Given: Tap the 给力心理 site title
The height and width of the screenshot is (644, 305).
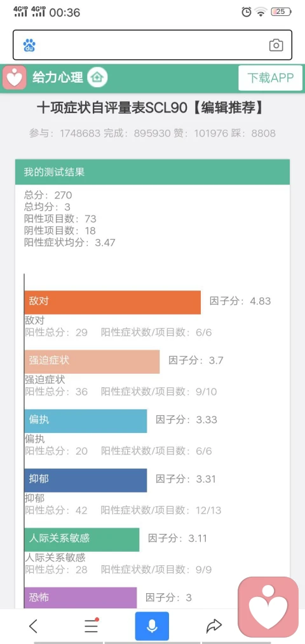Looking at the screenshot, I should [58, 77].
